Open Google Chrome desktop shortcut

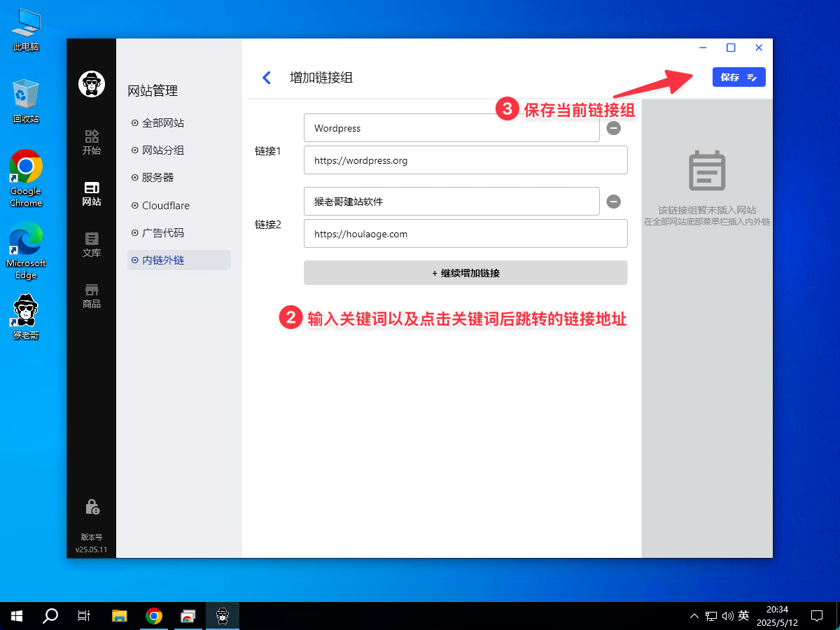click(26, 178)
